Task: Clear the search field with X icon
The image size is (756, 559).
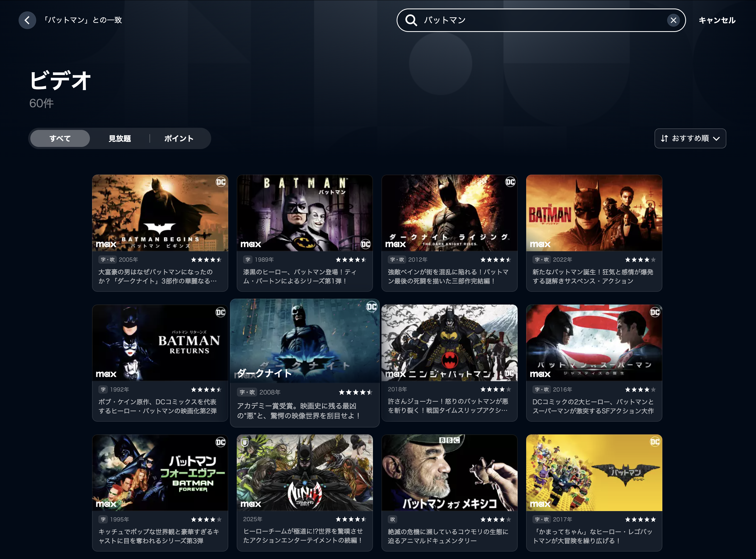Action: tap(673, 20)
